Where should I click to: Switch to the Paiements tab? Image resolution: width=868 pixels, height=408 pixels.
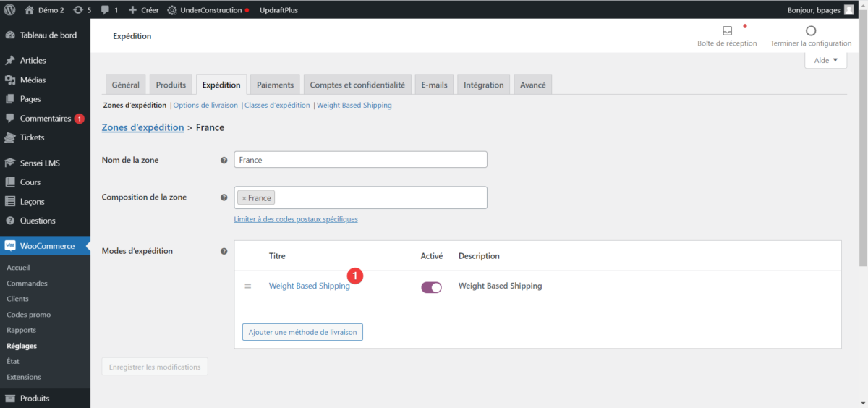[275, 85]
